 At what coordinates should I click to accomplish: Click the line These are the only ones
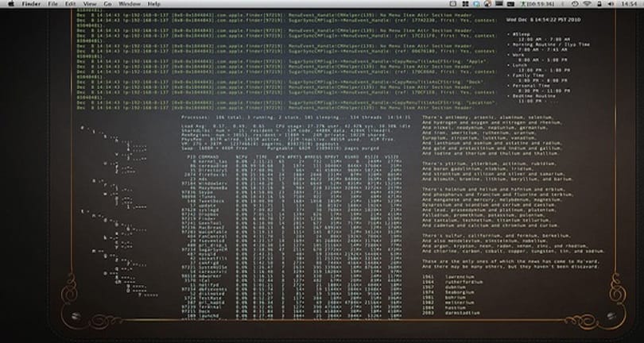click(x=510, y=261)
